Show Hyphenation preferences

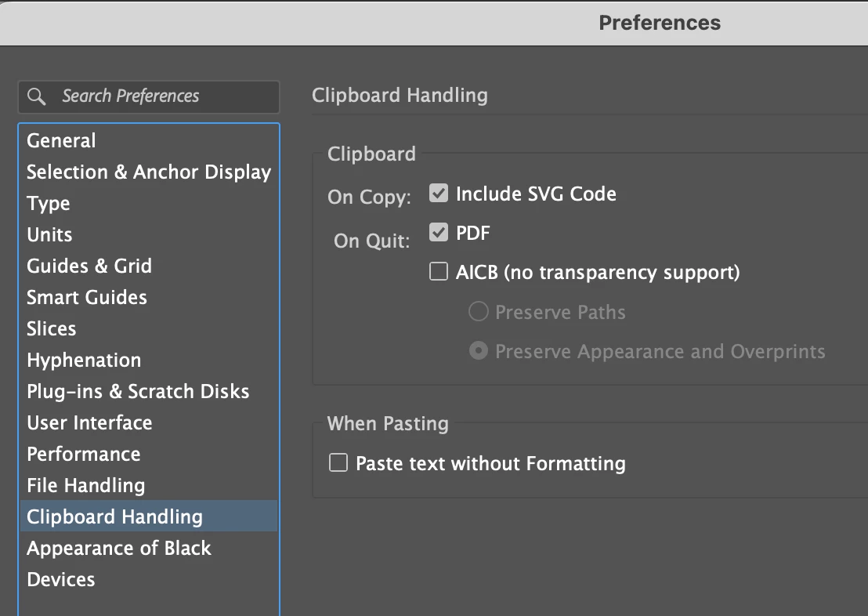click(84, 361)
